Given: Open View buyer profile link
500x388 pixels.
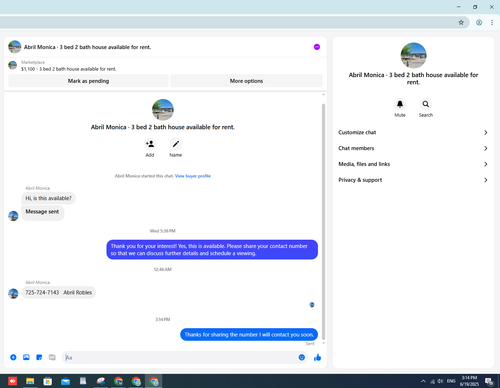Looking at the screenshot, I should point(193,176).
